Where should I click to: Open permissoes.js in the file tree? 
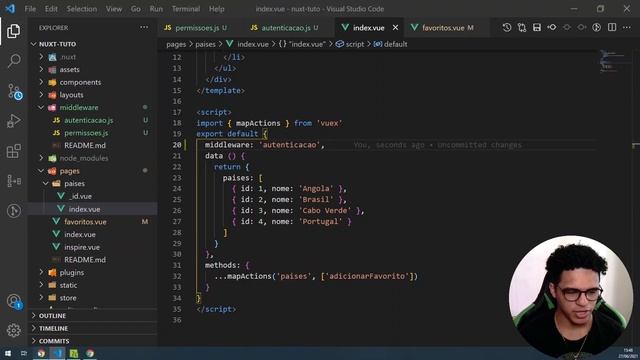(86, 133)
